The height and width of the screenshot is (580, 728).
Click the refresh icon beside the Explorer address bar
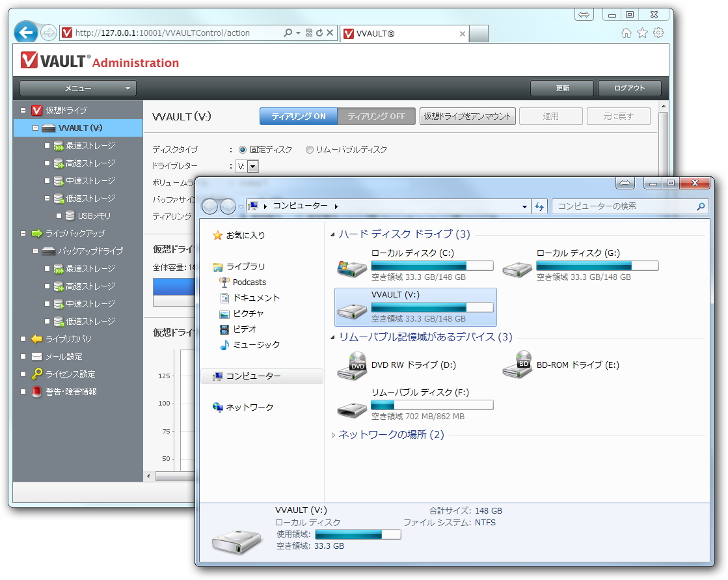tap(540, 206)
